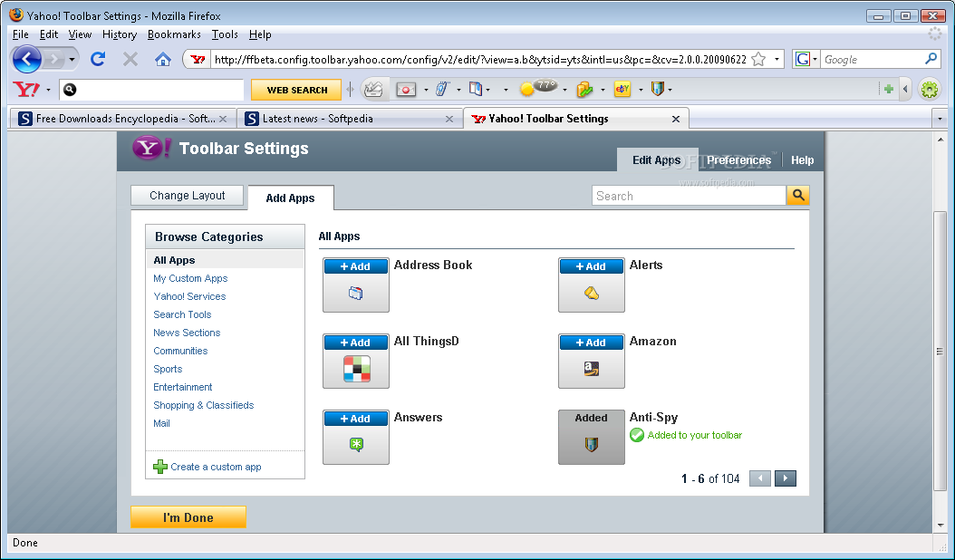Click the green-yellow folder toolbar app icon

(584, 90)
